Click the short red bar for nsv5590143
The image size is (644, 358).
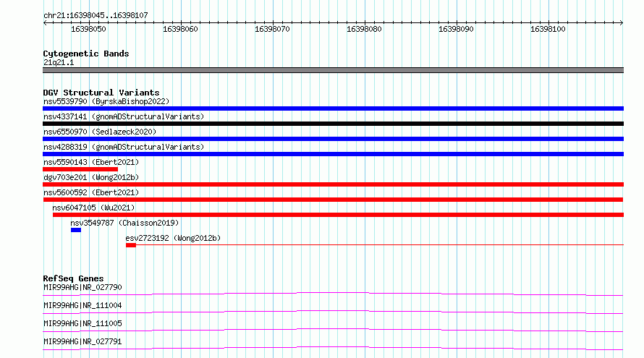[x=80, y=169]
